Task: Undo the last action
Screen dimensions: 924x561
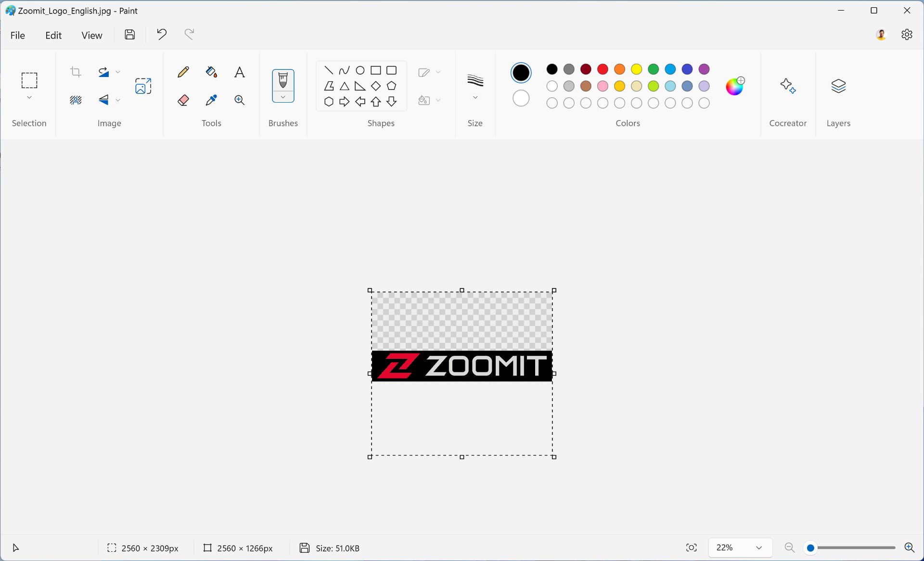Action: tap(161, 34)
